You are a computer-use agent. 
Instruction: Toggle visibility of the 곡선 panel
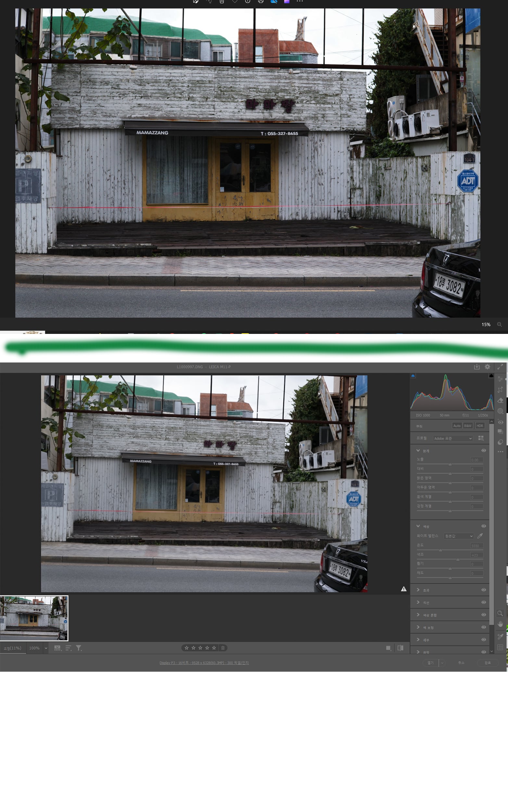pyautogui.click(x=483, y=603)
